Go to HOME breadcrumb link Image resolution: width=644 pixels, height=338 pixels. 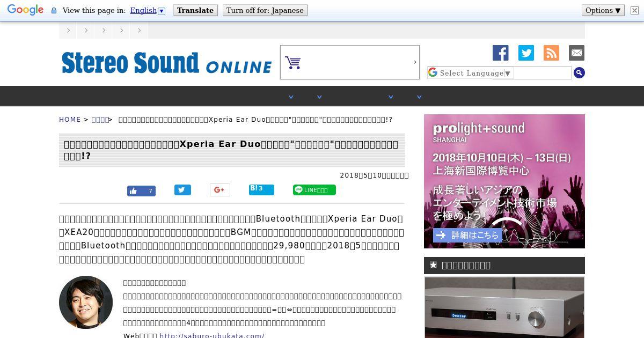[70, 120]
